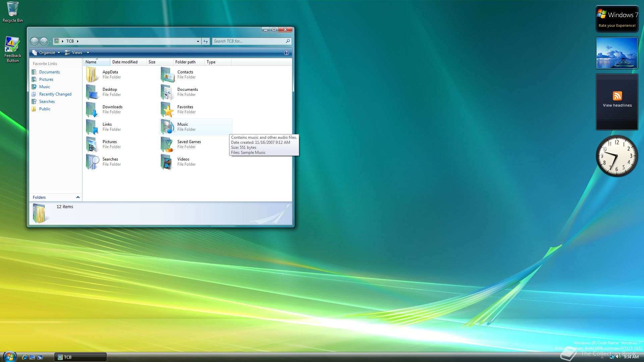Screen dimensions: 644x362
Task: Expand breadcrumb arrow before TCB
Action: coord(63,41)
